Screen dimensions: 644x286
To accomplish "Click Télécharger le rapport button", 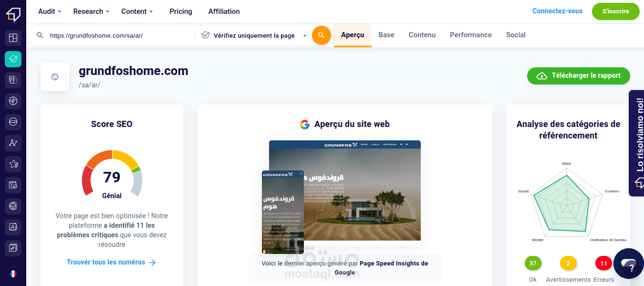I will [579, 76].
